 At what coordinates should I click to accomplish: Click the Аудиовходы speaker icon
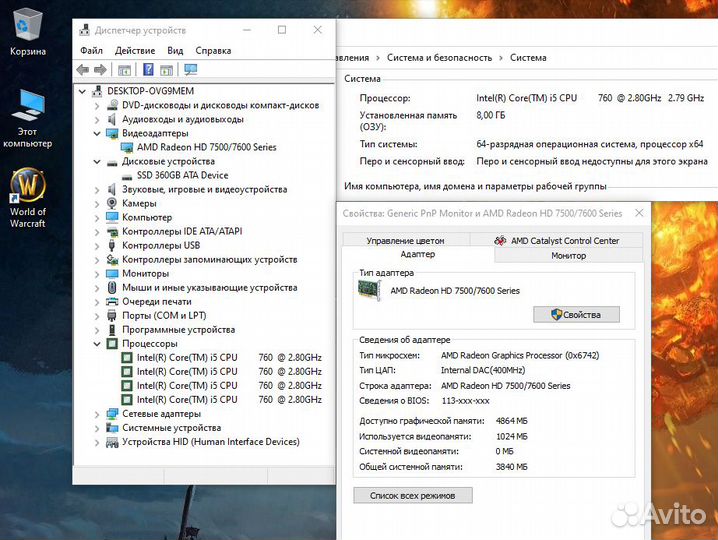coord(112,119)
